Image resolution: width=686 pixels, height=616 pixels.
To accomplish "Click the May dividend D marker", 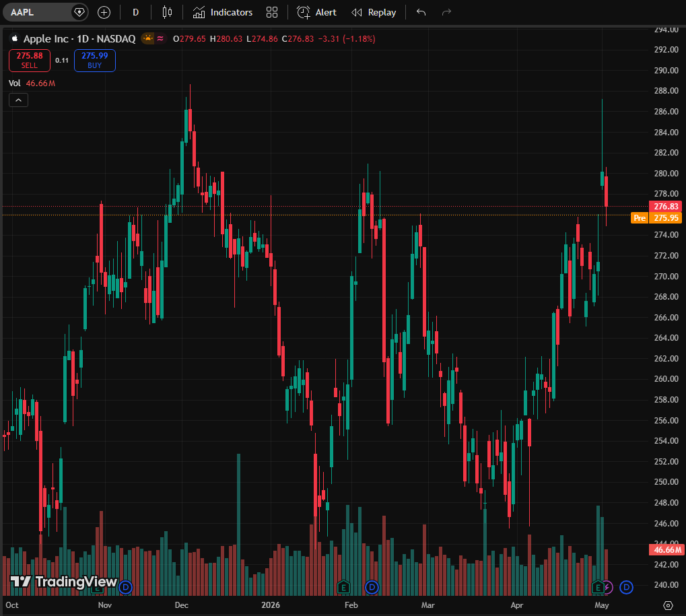I will coord(627,587).
